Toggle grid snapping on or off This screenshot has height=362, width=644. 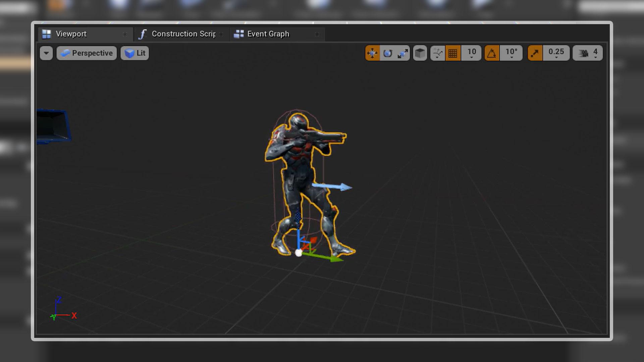[x=454, y=53]
